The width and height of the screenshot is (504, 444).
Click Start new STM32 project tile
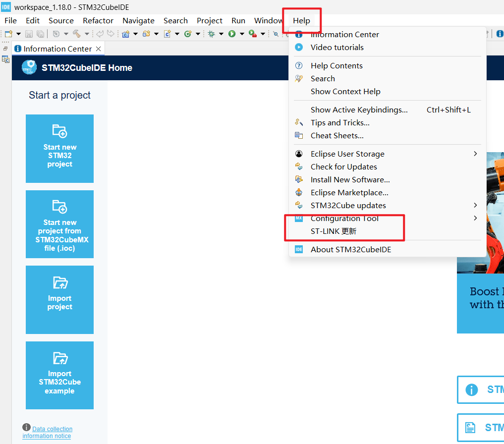[60, 149]
